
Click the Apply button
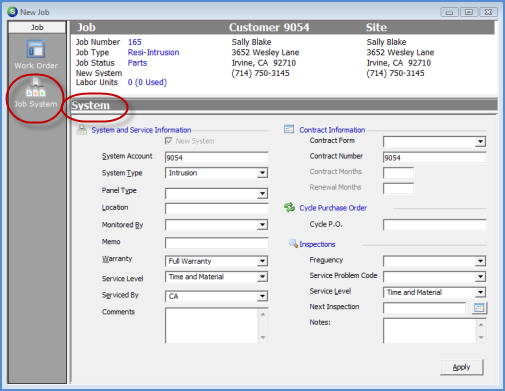[461, 367]
